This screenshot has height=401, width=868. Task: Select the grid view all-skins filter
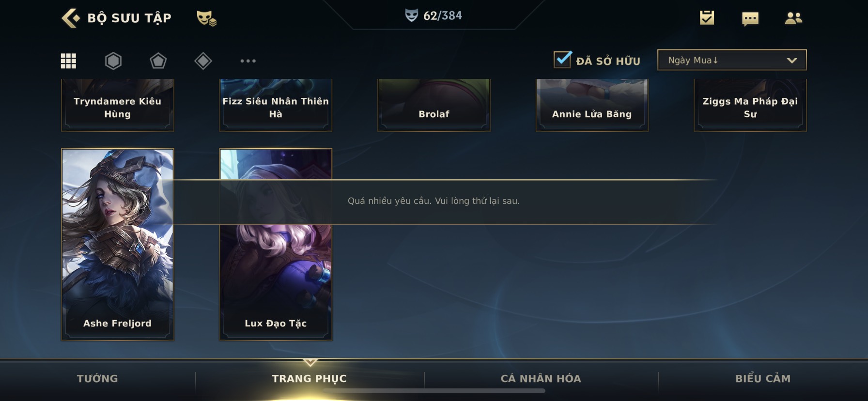68,61
